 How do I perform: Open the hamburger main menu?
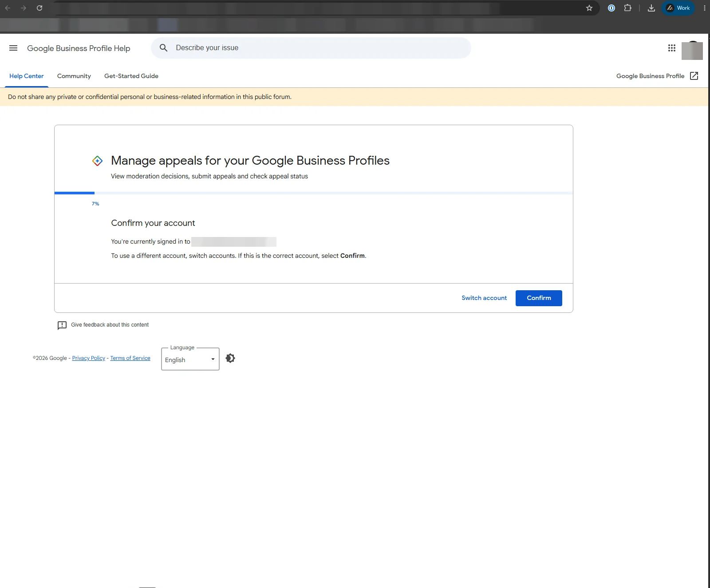13,48
